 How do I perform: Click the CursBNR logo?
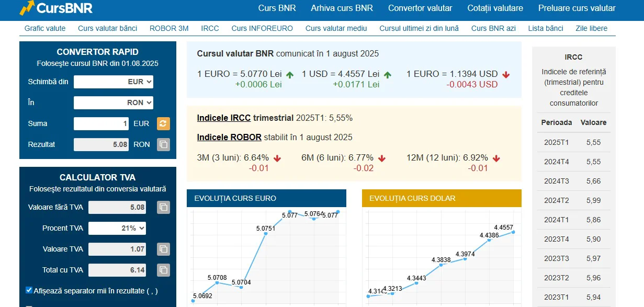[56, 8]
